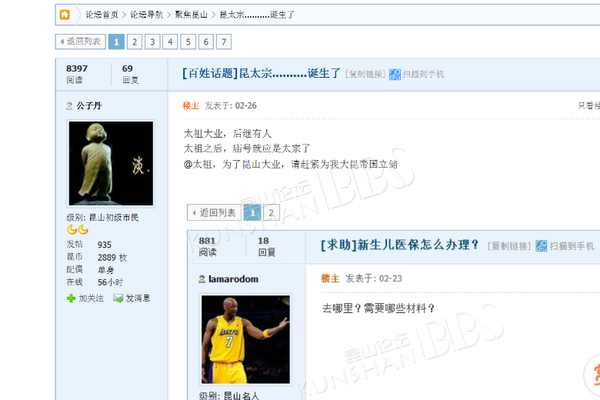Click QR icon beside 新生儿医保 title
This screenshot has width=600, height=400.
pyautogui.click(x=541, y=246)
